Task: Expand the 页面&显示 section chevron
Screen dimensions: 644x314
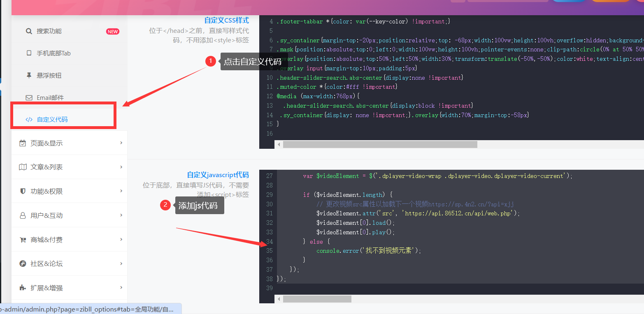Action: pyautogui.click(x=121, y=143)
